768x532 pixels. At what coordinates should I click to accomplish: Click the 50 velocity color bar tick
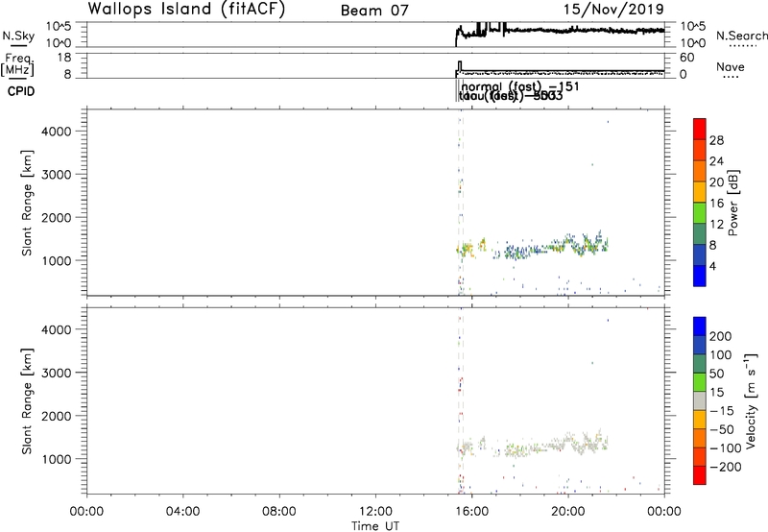click(716, 374)
